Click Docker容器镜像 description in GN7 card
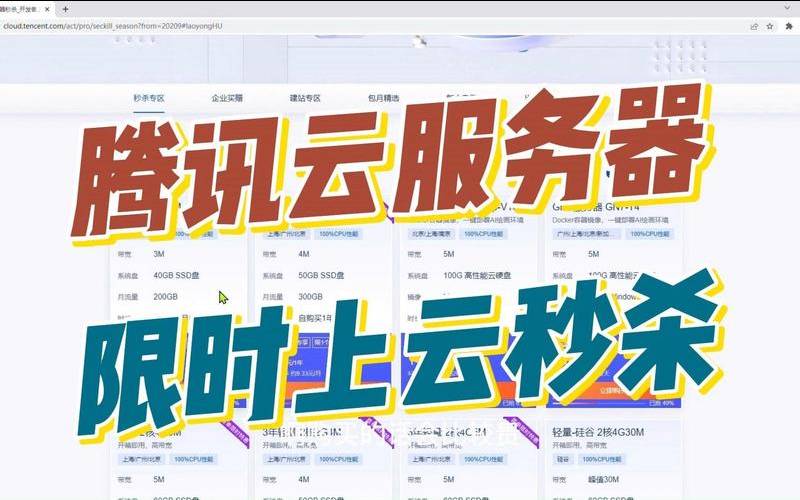The height and width of the screenshot is (500, 800). coord(610,220)
